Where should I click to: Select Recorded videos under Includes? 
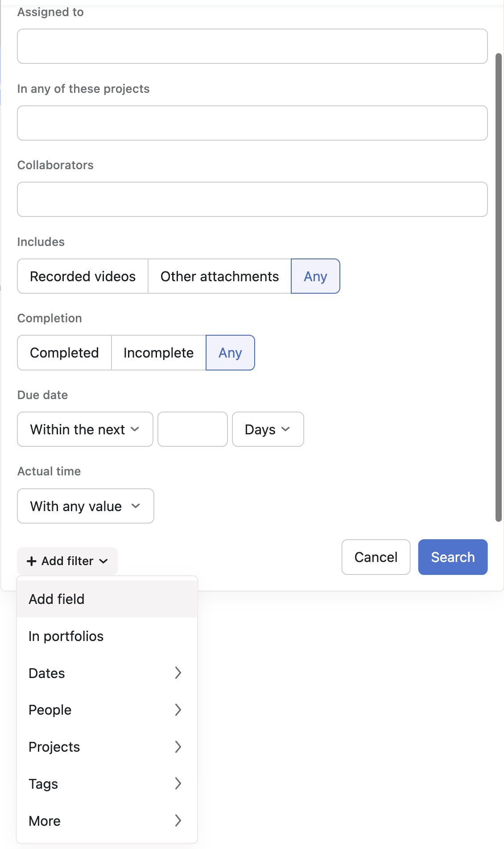(83, 276)
